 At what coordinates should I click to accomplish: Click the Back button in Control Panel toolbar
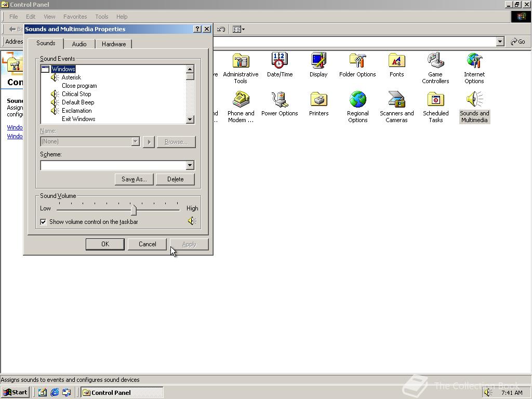point(16,29)
